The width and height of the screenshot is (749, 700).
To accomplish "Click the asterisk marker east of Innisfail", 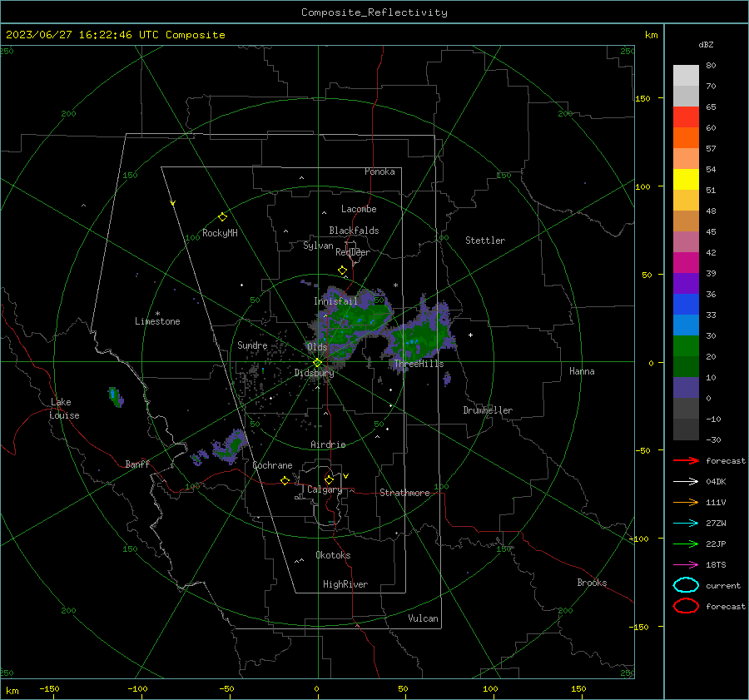I will 395,285.
